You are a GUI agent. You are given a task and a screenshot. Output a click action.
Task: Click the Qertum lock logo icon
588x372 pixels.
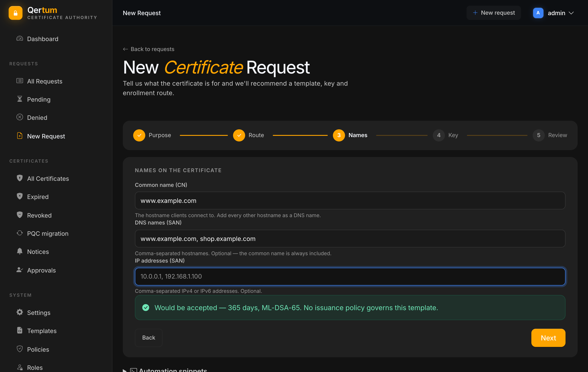pyautogui.click(x=15, y=13)
